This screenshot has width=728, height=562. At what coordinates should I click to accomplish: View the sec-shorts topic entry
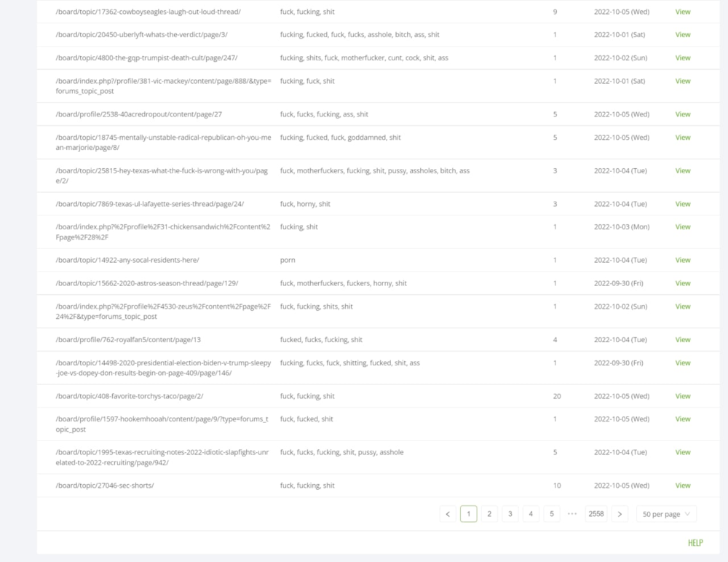[x=682, y=486]
